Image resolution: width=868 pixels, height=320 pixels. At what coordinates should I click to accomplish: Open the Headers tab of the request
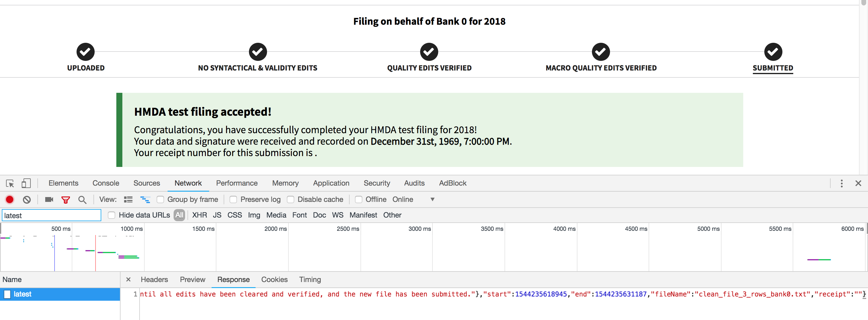tap(154, 279)
